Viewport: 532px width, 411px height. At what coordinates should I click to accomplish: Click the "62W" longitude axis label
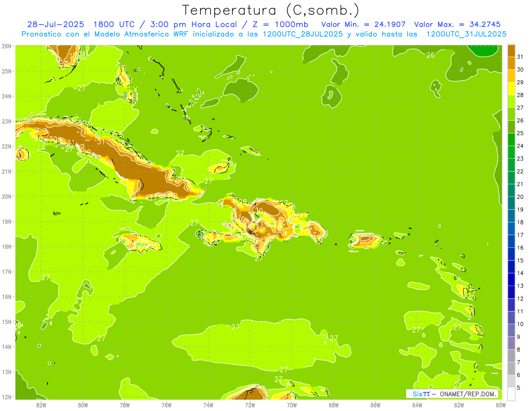click(x=459, y=405)
